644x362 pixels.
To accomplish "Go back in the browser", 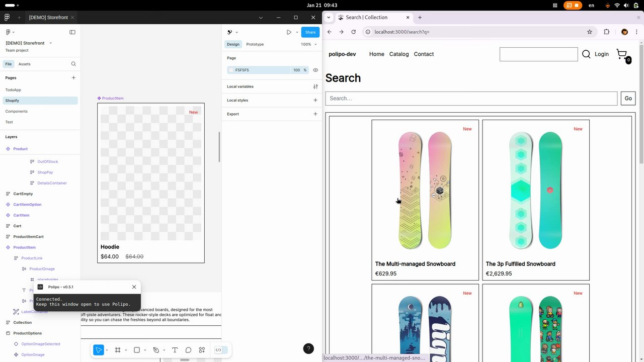I will 330,32.
